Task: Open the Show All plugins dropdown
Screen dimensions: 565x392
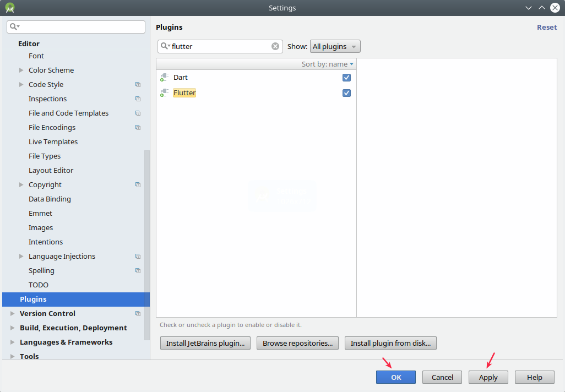Action: pos(335,46)
